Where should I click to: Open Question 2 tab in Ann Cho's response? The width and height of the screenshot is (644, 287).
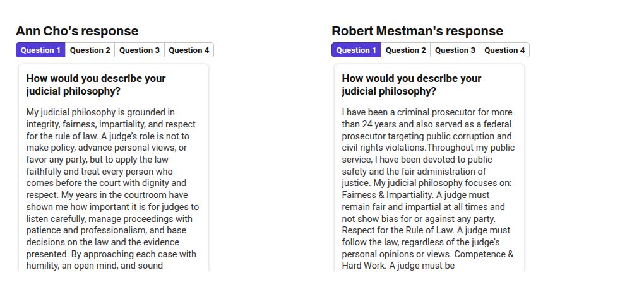coord(90,50)
